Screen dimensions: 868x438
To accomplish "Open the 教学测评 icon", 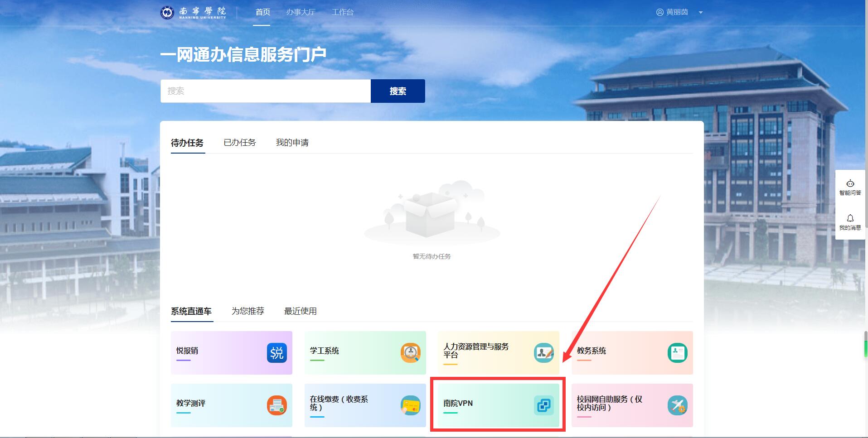I will point(276,405).
